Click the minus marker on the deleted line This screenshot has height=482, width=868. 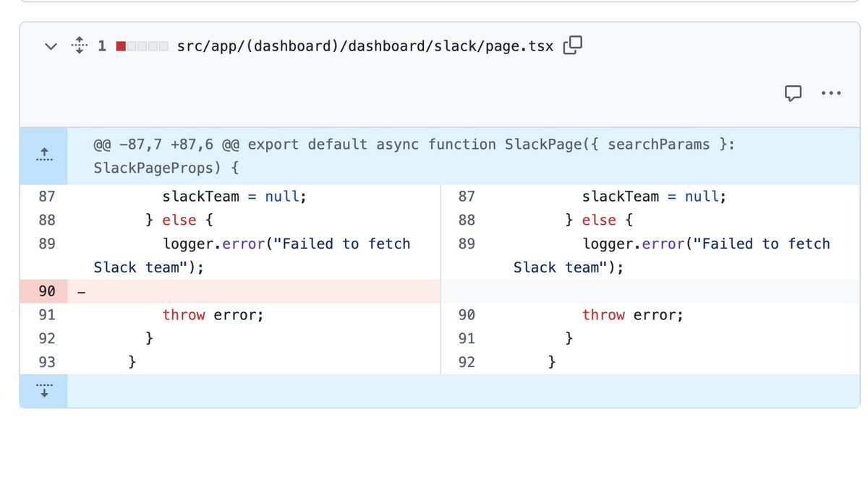tap(81, 291)
